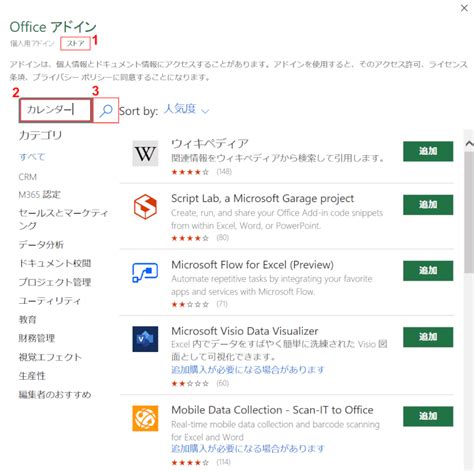Click Mobile Data Collection's 追加購入 notice link
Screen dimensions: 474x471
[248, 449]
